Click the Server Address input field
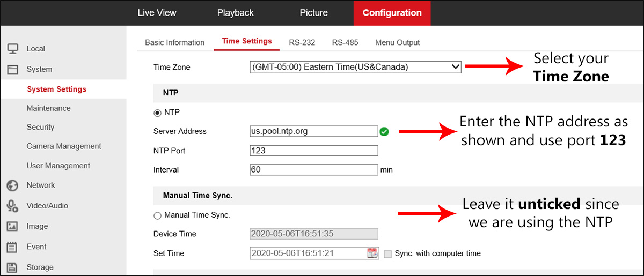This screenshot has height=276, width=644. 313,131
